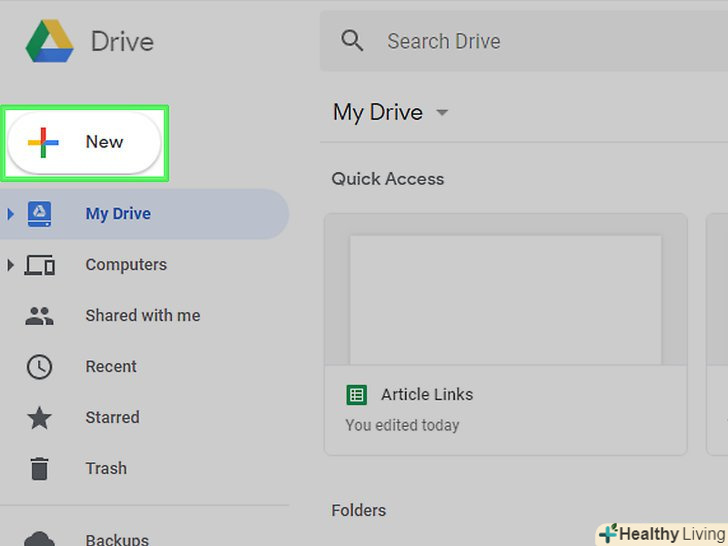This screenshot has height=546, width=728.
Task: Click the search magnifier icon
Action: (352, 41)
